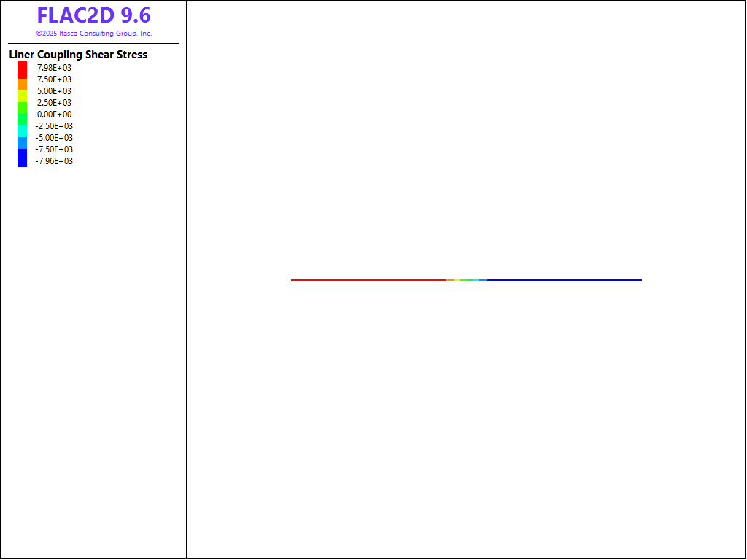The image size is (747, 560).
Task: Pick the orange swatch in the legend
Action: tap(23, 85)
